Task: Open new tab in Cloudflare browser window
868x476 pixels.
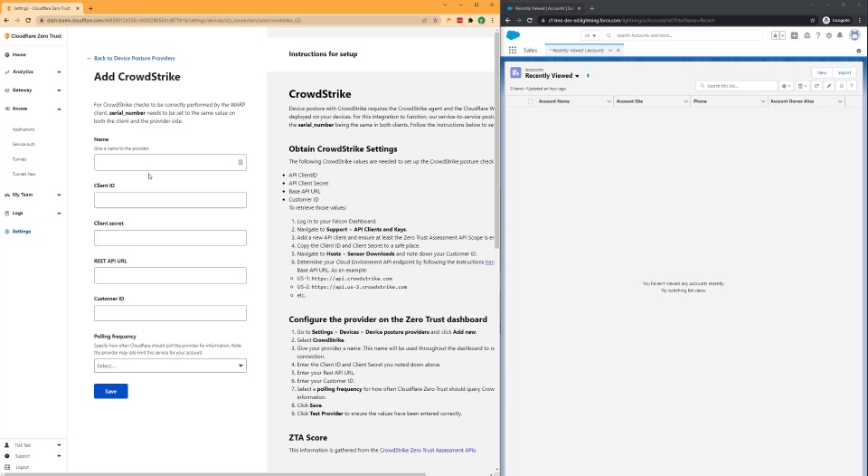Action: pyautogui.click(x=90, y=8)
